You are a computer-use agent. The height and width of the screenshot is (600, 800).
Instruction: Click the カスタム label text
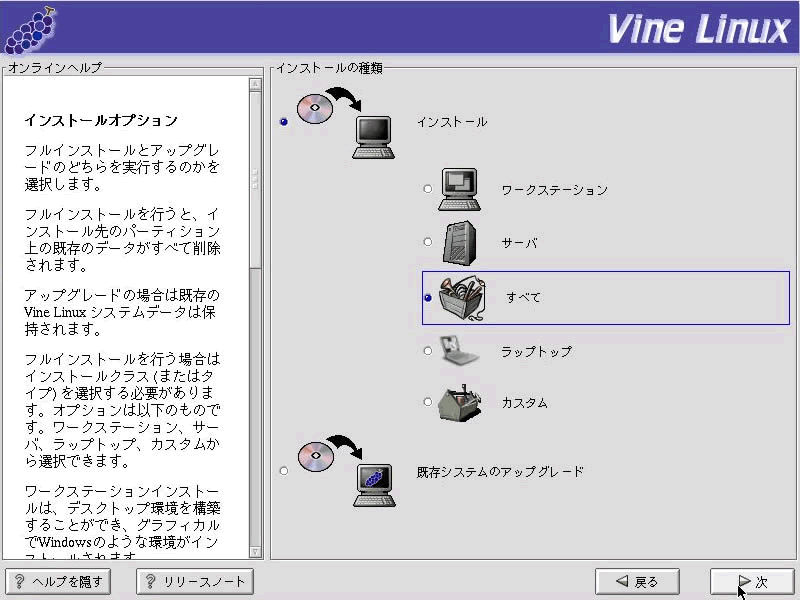tap(525, 403)
